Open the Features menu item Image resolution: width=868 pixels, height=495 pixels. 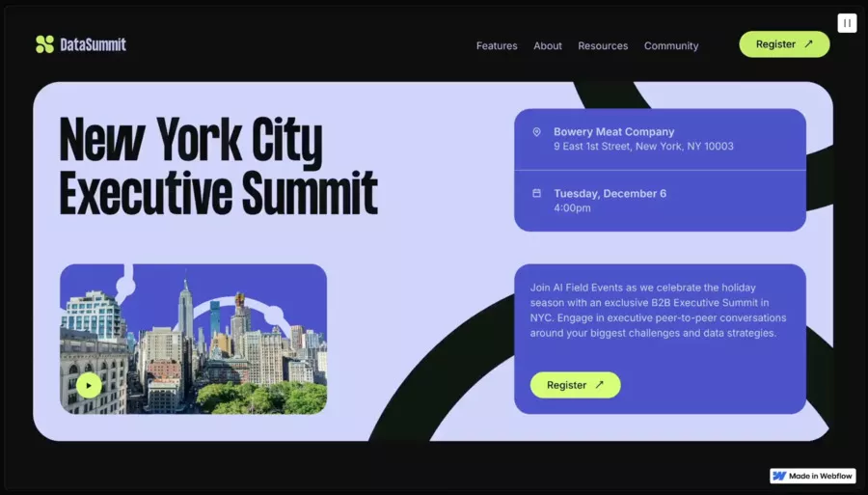(x=497, y=46)
